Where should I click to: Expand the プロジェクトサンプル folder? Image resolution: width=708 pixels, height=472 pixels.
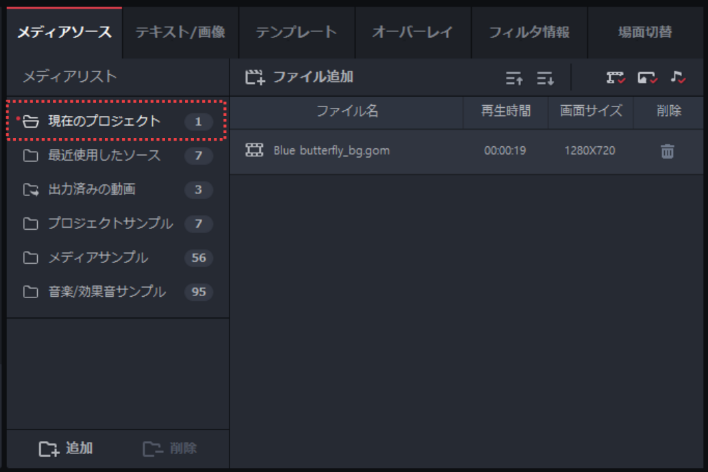(110, 223)
